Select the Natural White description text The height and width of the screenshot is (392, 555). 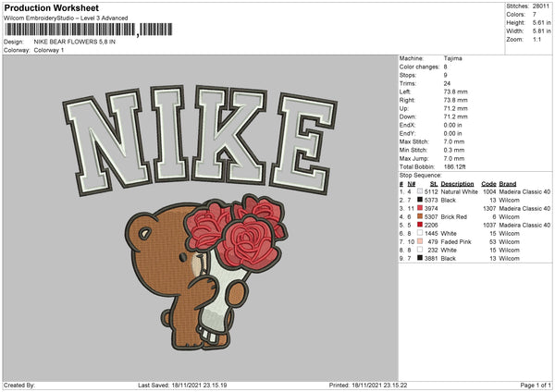(x=459, y=191)
